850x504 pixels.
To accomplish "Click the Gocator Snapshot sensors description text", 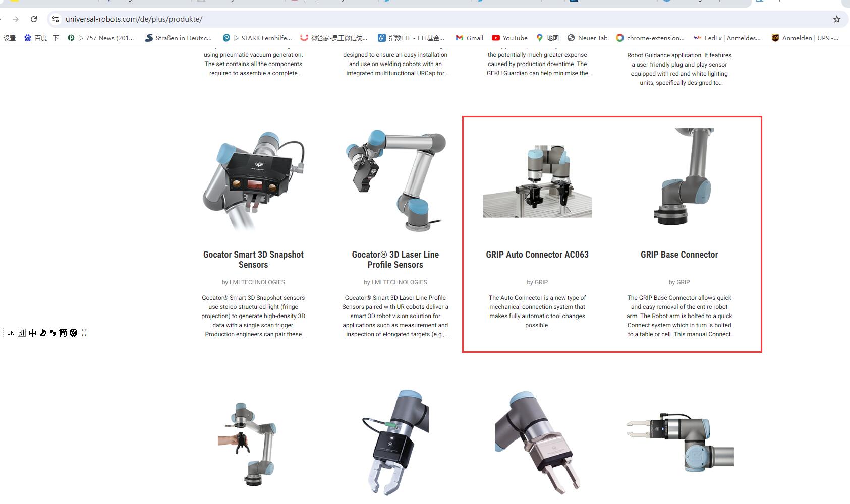I will click(253, 316).
